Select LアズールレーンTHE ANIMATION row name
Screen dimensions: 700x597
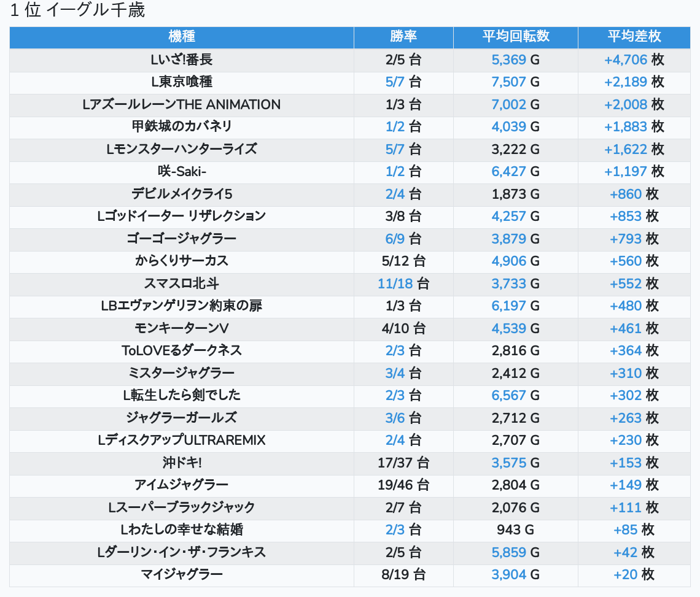coord(182,104)
